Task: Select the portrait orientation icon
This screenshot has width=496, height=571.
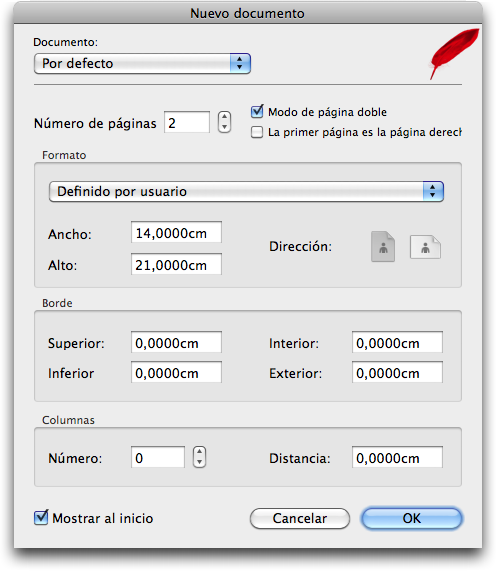Action: pos(383,247)
